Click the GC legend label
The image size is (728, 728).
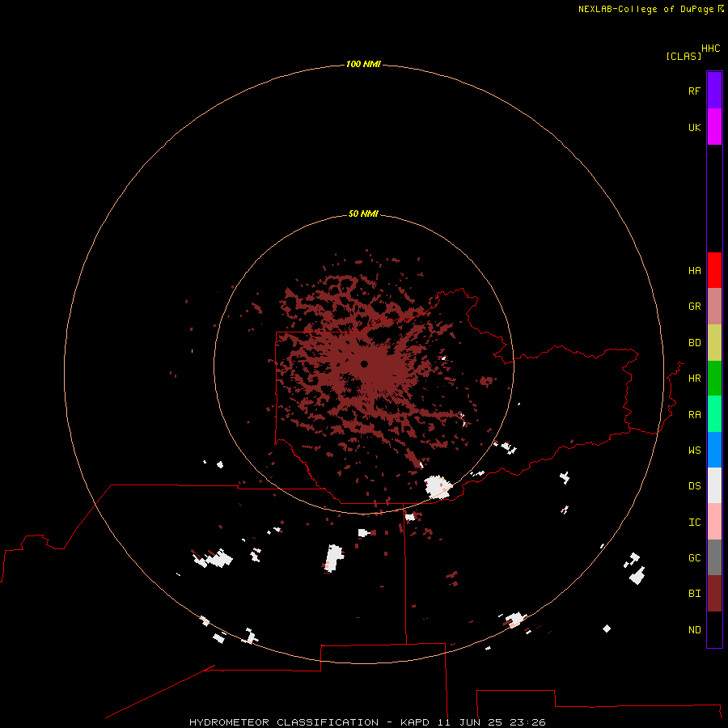pos(694,558)
